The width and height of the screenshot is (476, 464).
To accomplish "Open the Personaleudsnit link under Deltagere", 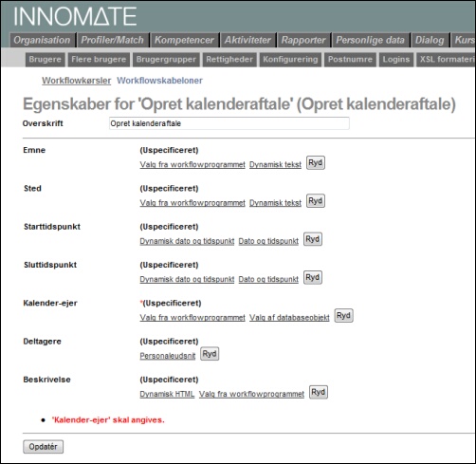I will (x=168, y=356).
